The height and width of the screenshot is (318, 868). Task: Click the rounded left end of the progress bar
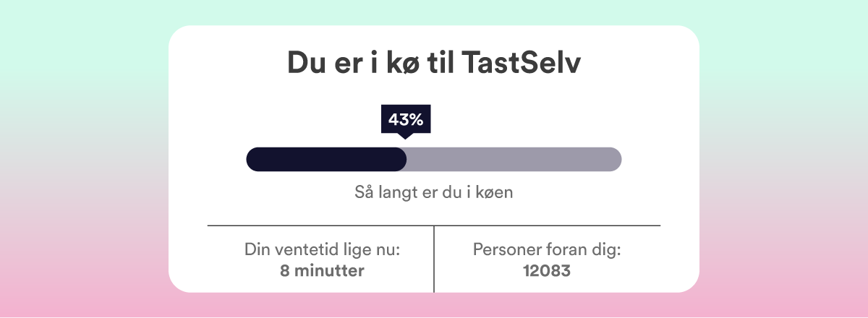click(x=254, y=159)
